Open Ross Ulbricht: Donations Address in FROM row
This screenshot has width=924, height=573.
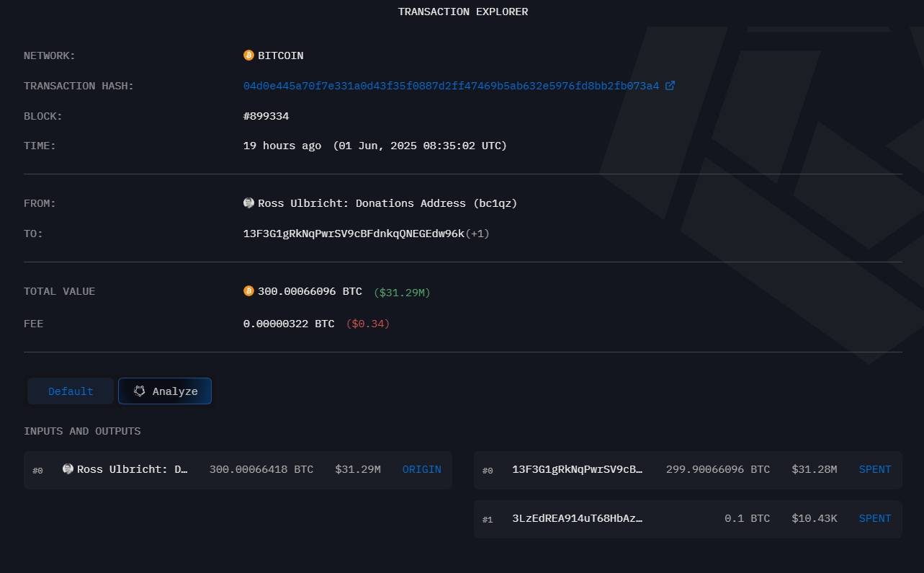pos(387,203)
